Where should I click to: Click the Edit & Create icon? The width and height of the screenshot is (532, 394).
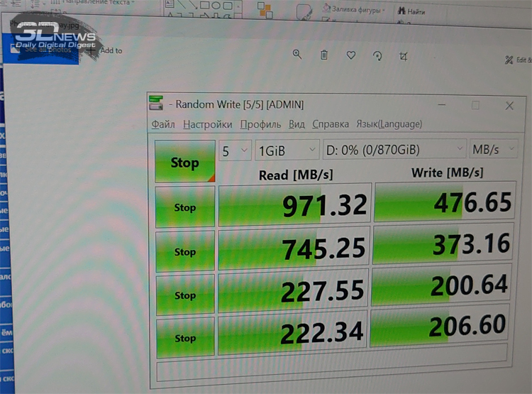(x=509, y=60)
